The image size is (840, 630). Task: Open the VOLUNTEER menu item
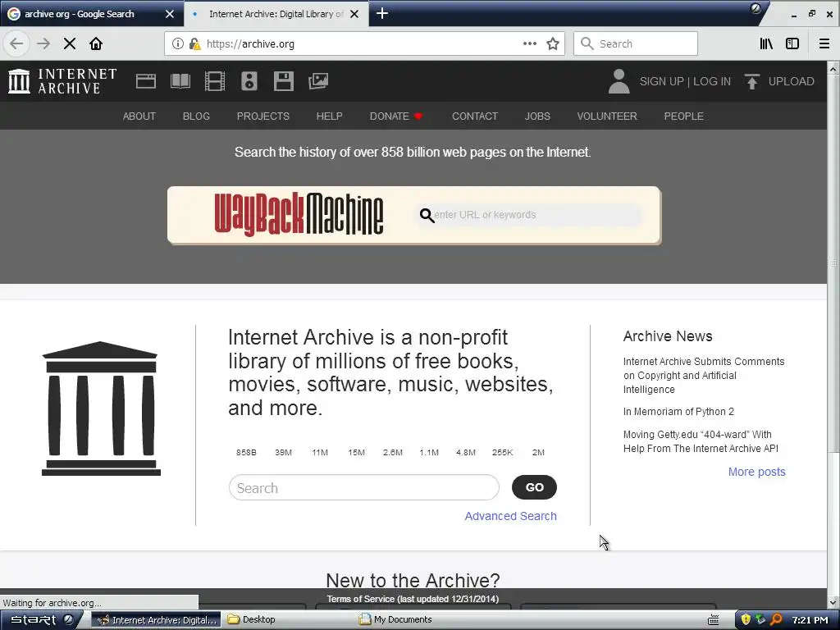click(x=607, y=116)
